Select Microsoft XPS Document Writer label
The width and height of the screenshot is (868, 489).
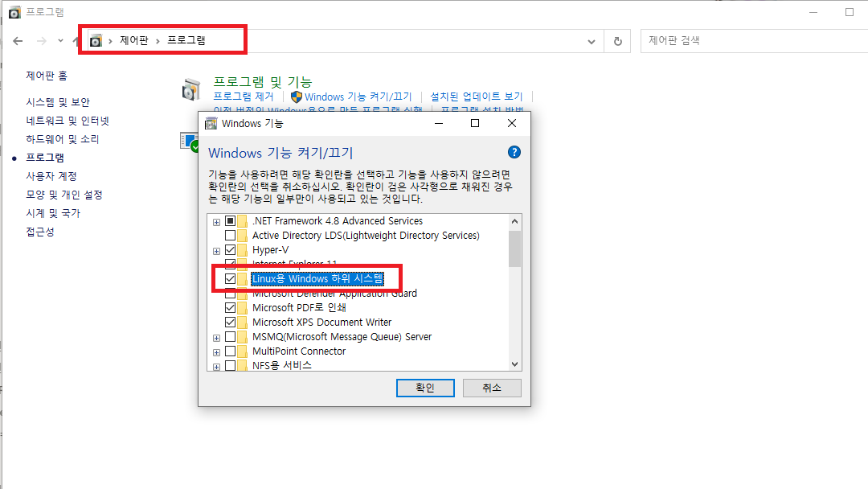[321, 323]
